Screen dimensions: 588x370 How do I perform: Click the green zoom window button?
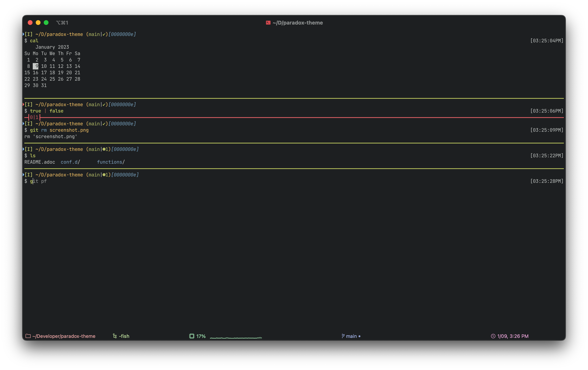(46, 23)
